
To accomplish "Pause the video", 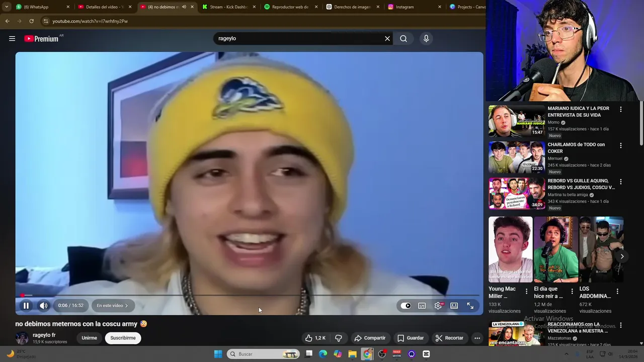I will click(x=26, y=306).
